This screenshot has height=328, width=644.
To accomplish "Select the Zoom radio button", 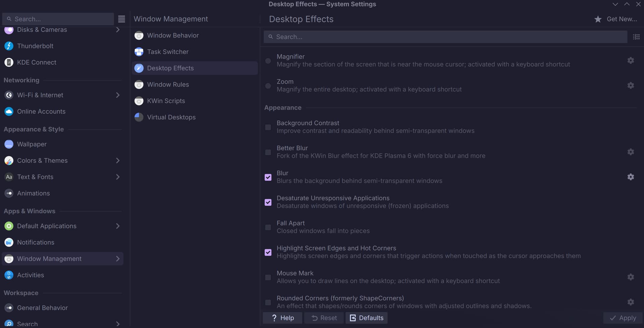I will coord(268,86).
